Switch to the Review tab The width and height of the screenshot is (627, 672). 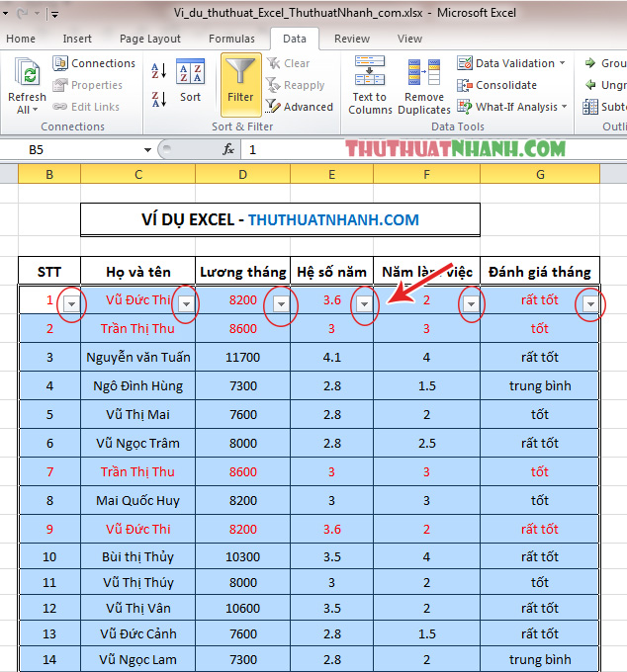tap(352, 39)
